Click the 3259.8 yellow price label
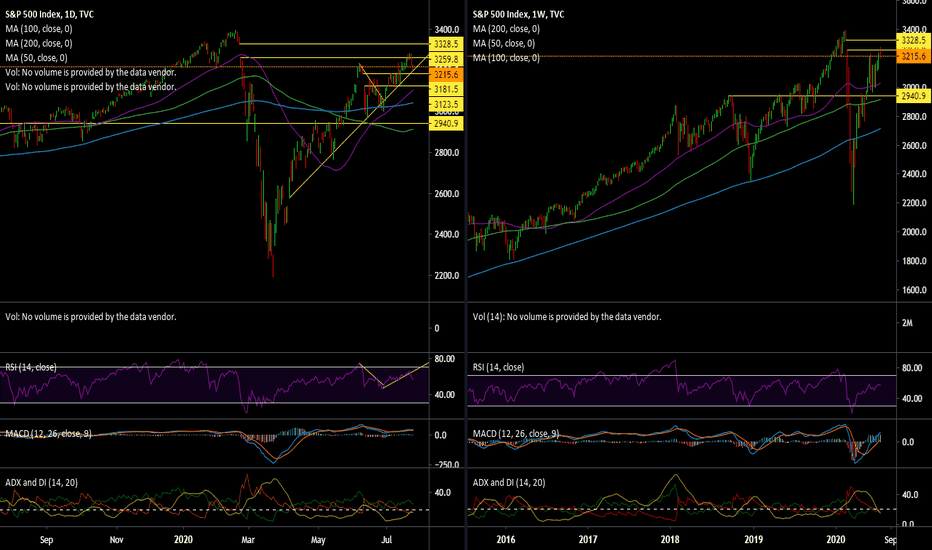Viewport: 932px width, 550px height. click(x=446, y=59)
